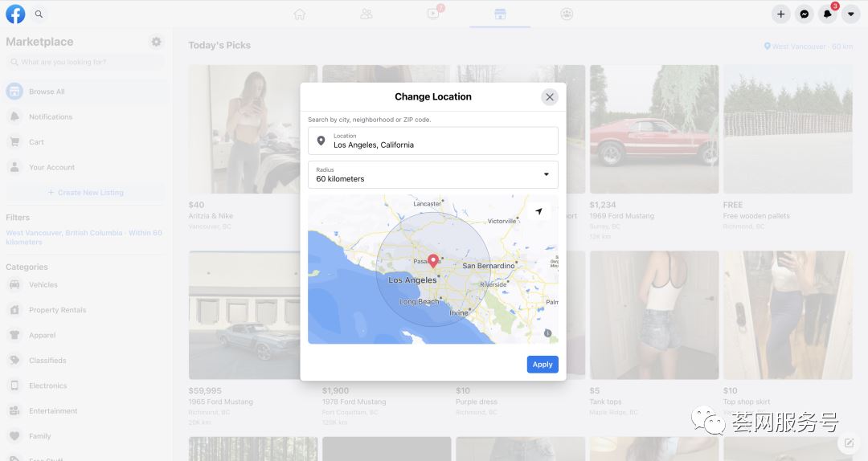Expand the Radius 60 kilometers dropdown

(432, 174)
